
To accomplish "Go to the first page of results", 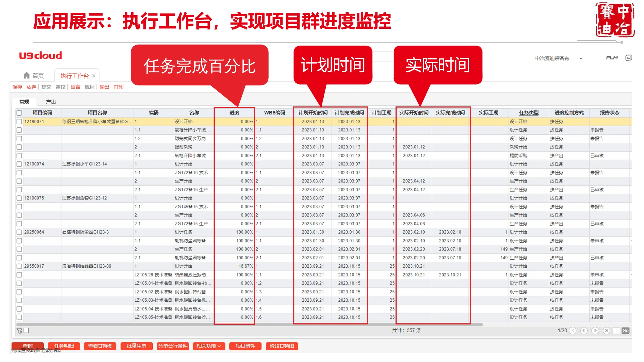I will coord(573,331).
